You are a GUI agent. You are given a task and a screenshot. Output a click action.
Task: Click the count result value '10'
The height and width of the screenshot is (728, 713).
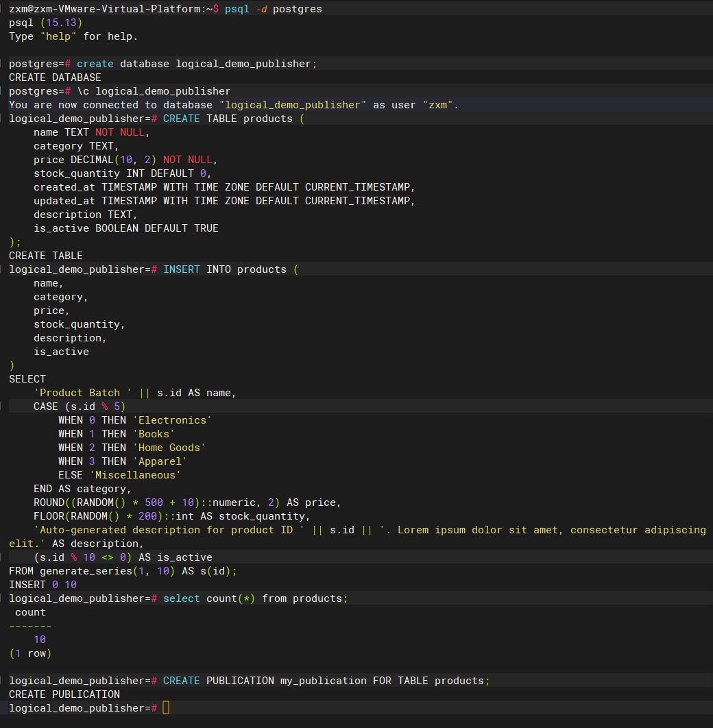tap(40, 640)
